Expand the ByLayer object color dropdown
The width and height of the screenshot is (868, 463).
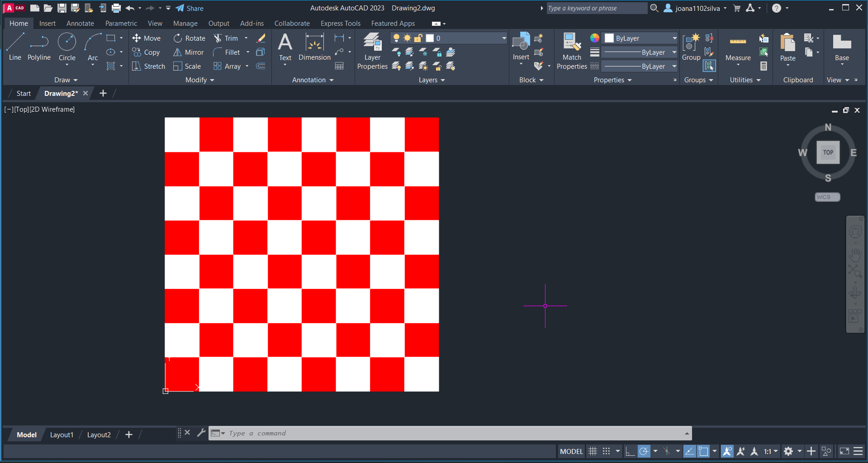click(640, 38)
